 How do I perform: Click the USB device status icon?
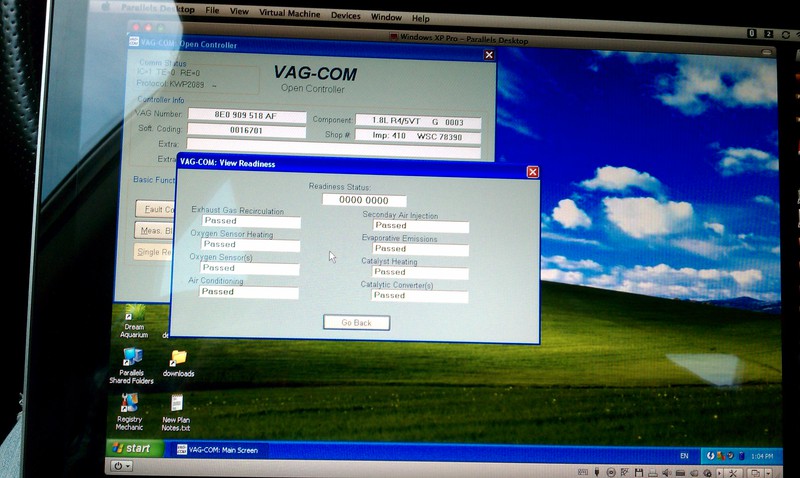[x=596, y=472]
